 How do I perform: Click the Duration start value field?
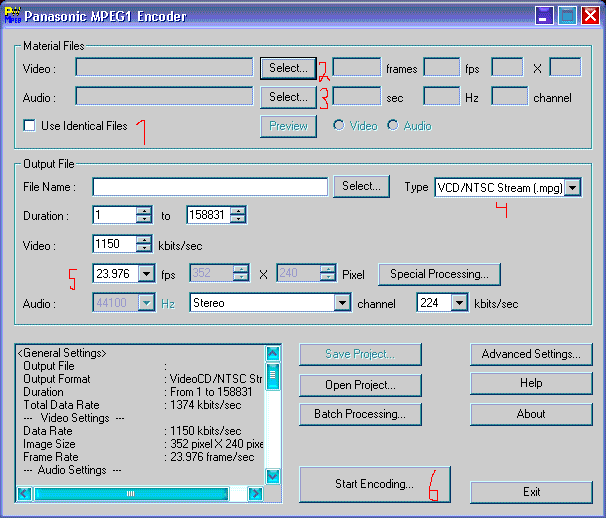tap(114, 215)
